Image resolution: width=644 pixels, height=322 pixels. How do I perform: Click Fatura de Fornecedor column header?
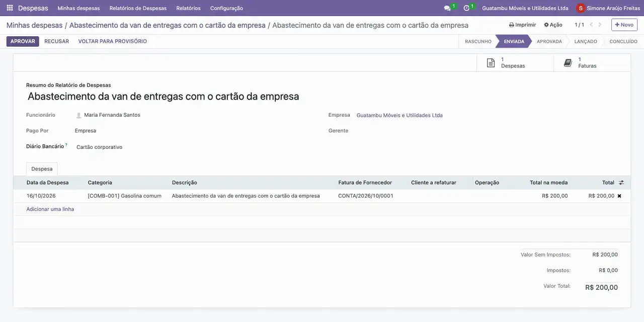365,183
